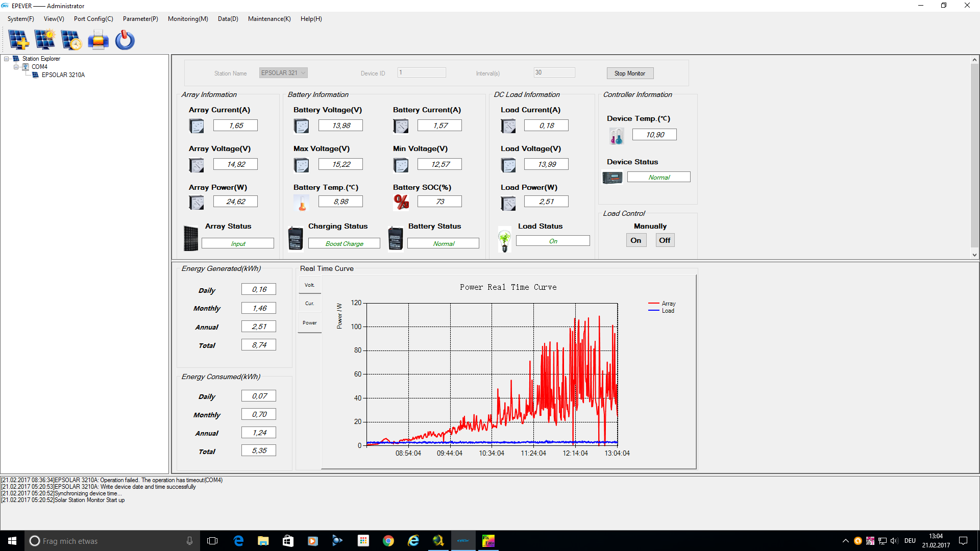This screenshot has width=980, height=551.
Task: Click the solar panel with sun toolbar icon
Action: [x=45, y=40]
